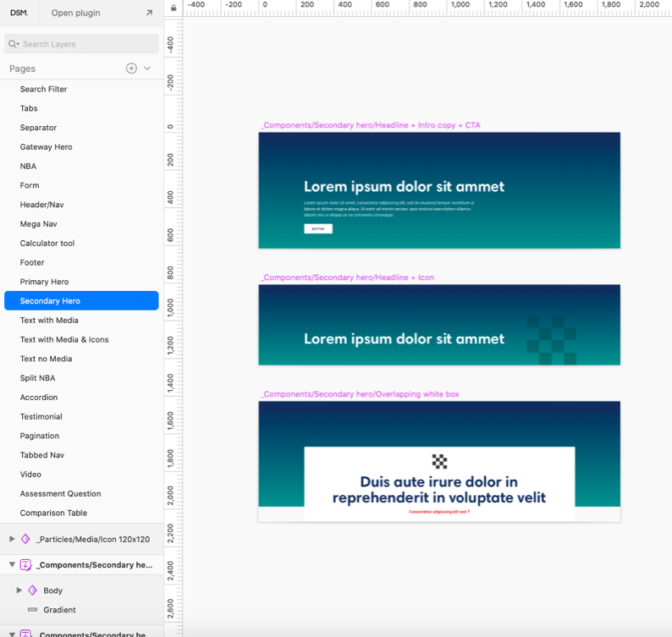Add a new page with plus icon

(131, 69)
